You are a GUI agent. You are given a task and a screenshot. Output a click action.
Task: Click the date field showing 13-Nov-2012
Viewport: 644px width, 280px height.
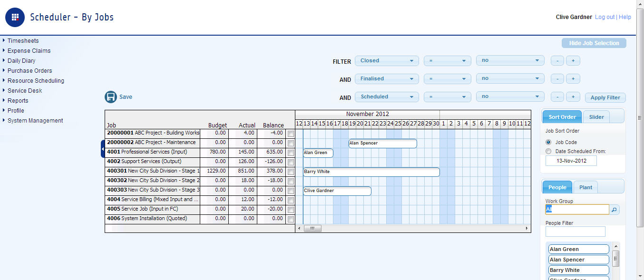click(x=571, y=161)
